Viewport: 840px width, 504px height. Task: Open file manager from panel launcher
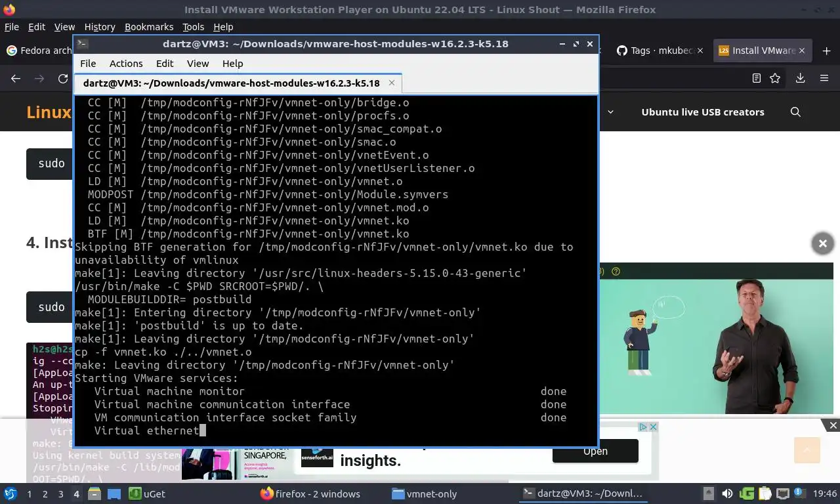[x=94, y=494]
